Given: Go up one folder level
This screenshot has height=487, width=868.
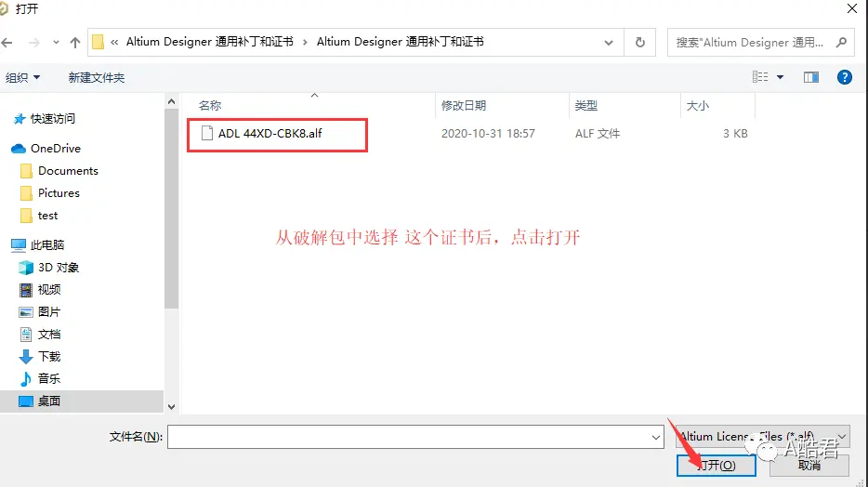Looking at the screenshot, I should click(75, 43).
